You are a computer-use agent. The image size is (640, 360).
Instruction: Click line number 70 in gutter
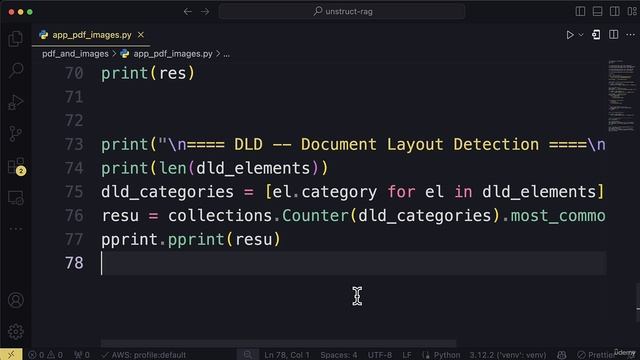pos(74,73)
